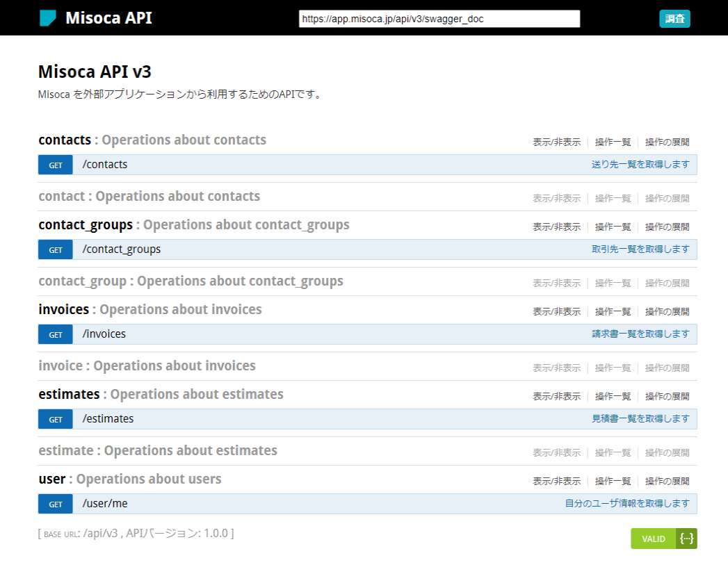
Task: Click the Misoca logo icon
Action: pyautogui.click(x=48, y=18)
